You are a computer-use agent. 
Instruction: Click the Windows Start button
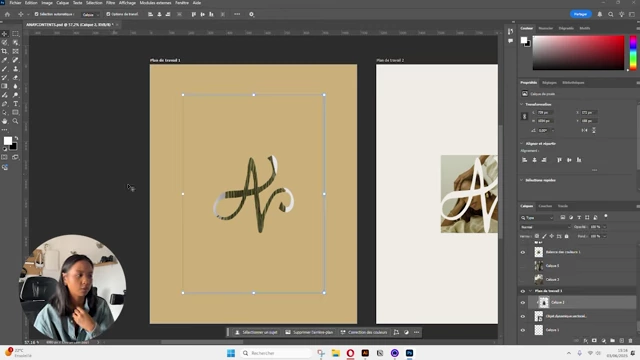231,353
